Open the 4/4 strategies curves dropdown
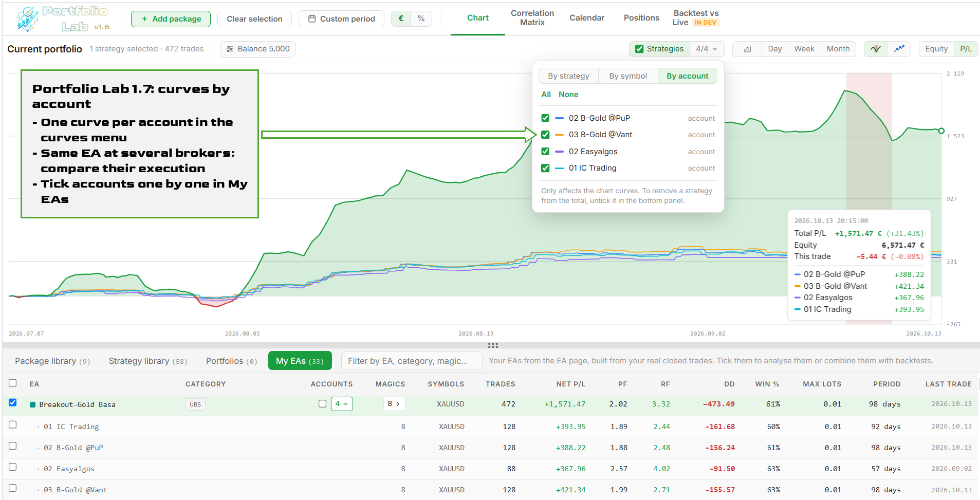Screen dimensions: 980x500 pos(707,49)
